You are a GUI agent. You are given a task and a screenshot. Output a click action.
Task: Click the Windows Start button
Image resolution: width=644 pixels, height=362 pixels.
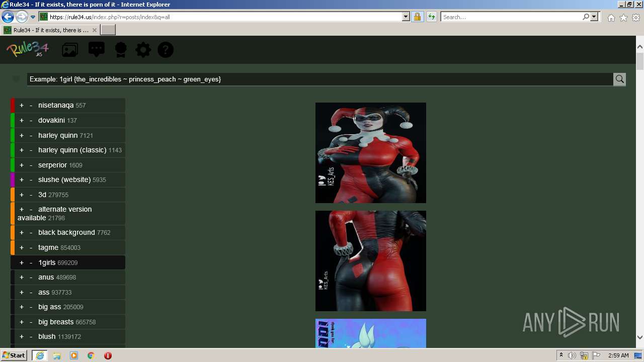point(14,355)
